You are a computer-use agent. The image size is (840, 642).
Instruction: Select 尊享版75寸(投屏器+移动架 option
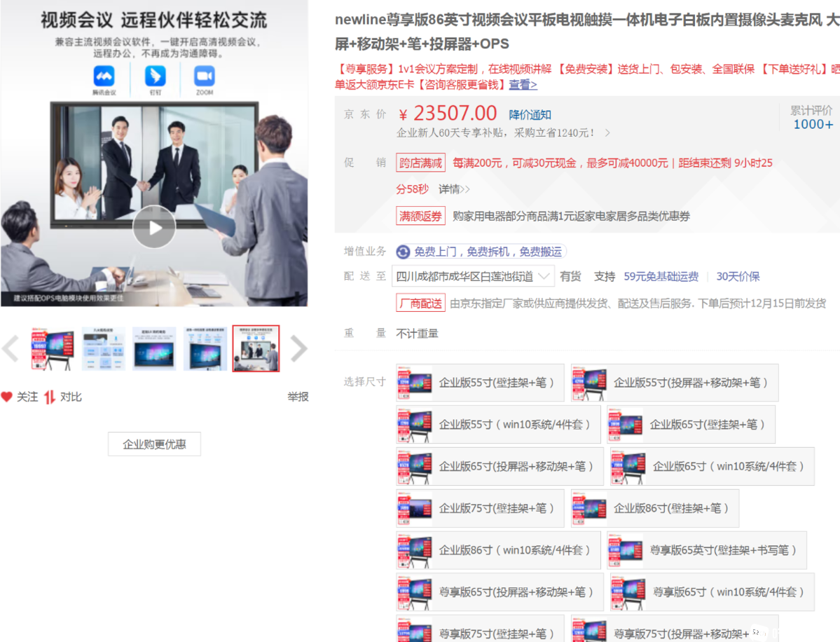pyautogui.click(x=675, y=629)
